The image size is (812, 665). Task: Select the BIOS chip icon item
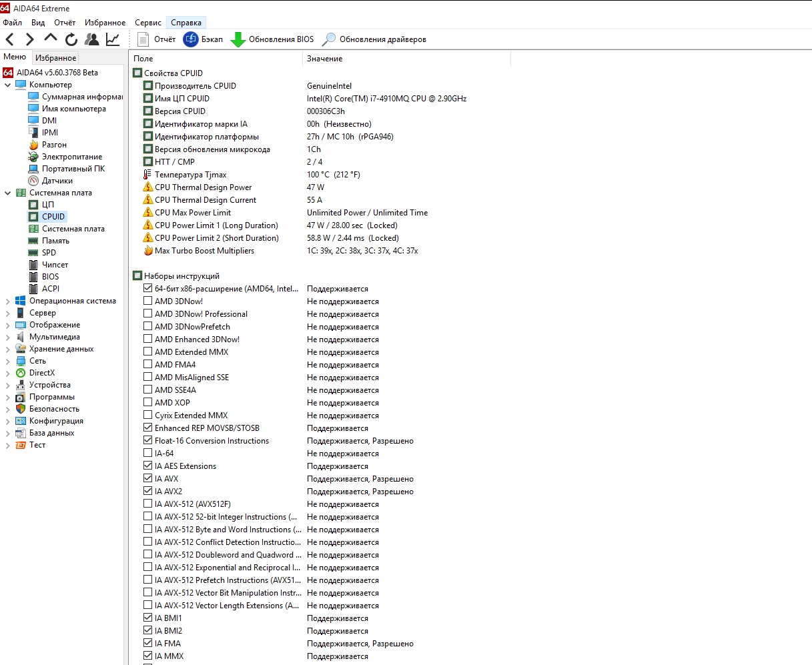click(33, 277)
